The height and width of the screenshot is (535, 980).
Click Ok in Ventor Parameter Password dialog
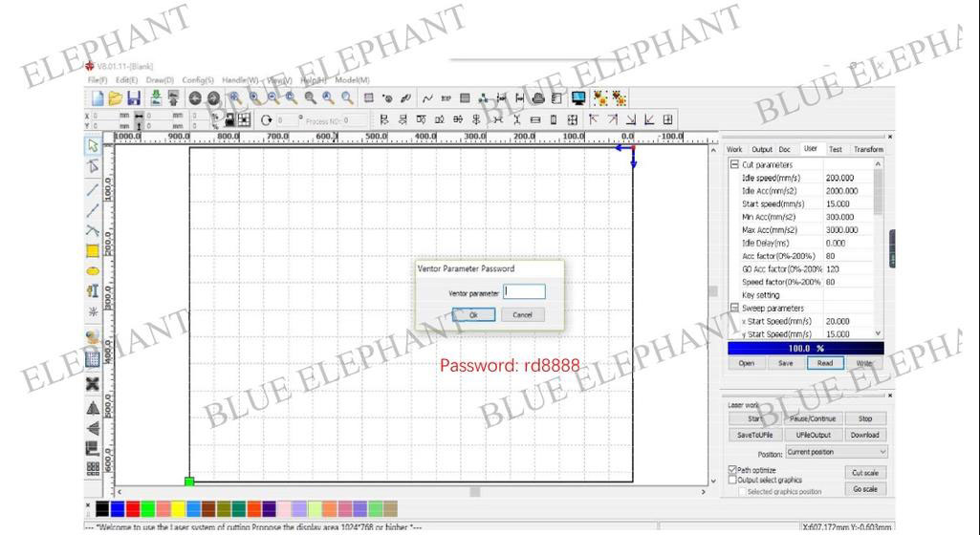[474, 314]
